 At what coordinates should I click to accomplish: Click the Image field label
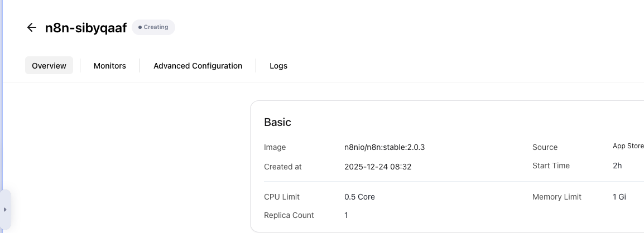[x=275, y=147]
